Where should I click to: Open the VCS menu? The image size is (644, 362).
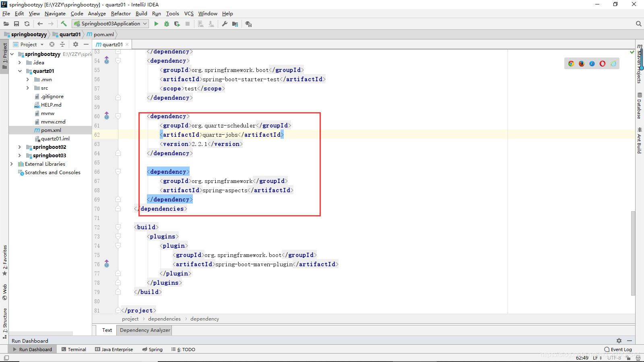coord(189,13)
